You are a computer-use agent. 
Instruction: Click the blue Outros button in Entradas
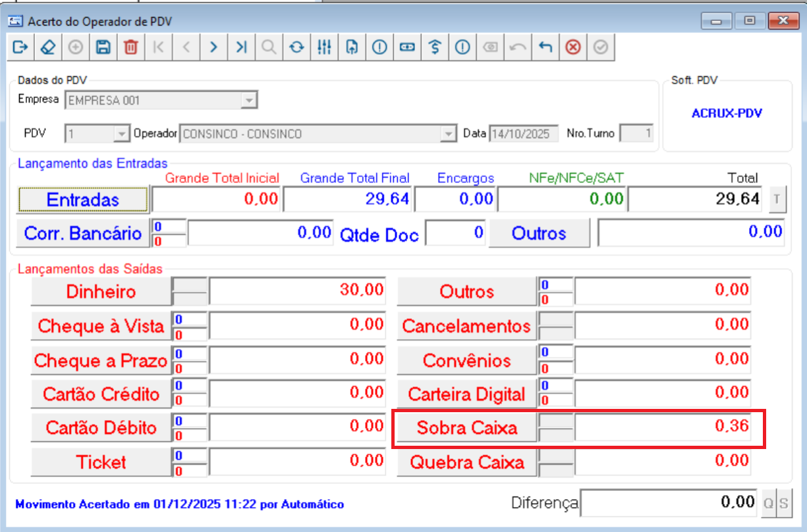(x=539, y=233)
